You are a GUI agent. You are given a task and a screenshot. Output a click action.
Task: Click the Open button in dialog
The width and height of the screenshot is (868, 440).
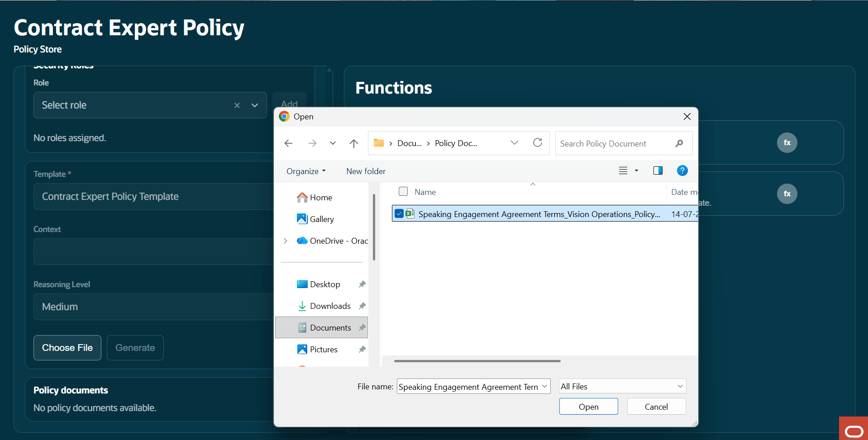(x=588, y=407)
